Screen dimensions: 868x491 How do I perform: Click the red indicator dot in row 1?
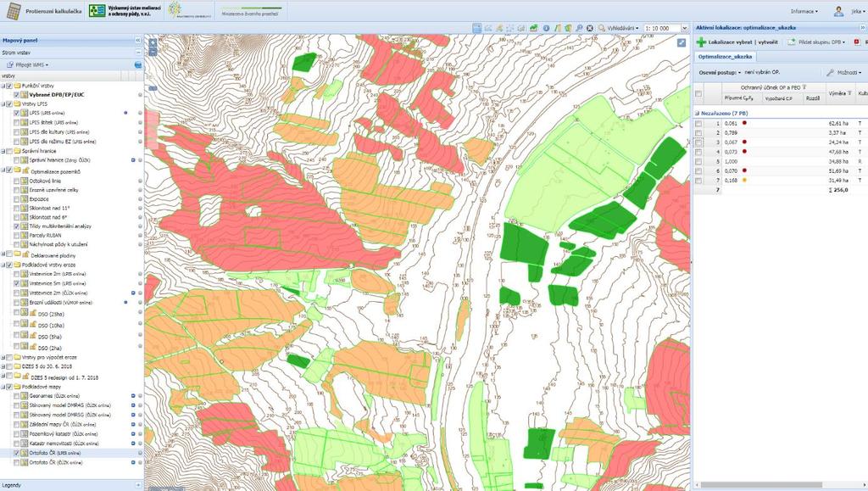click(x=744, y=123)
